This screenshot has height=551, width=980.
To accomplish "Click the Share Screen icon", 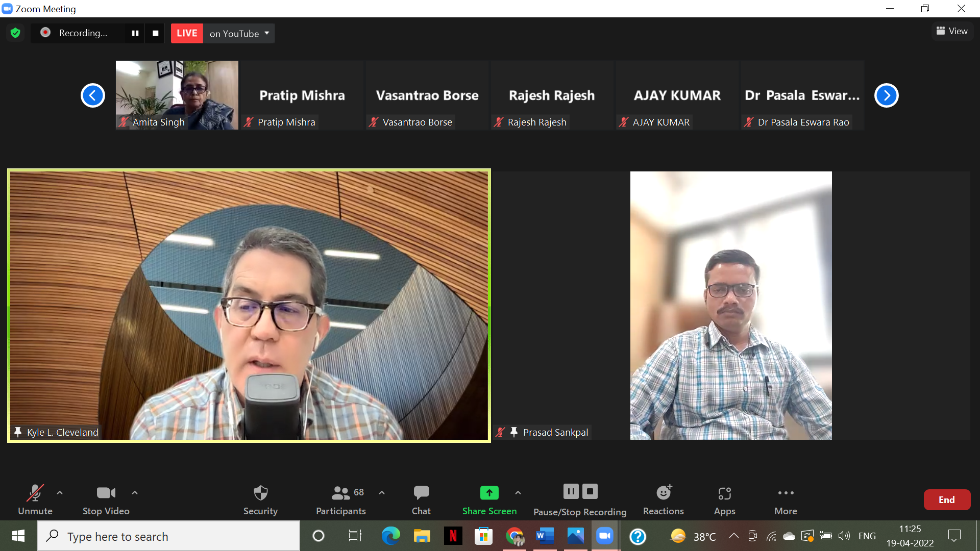I will point(489,493).
